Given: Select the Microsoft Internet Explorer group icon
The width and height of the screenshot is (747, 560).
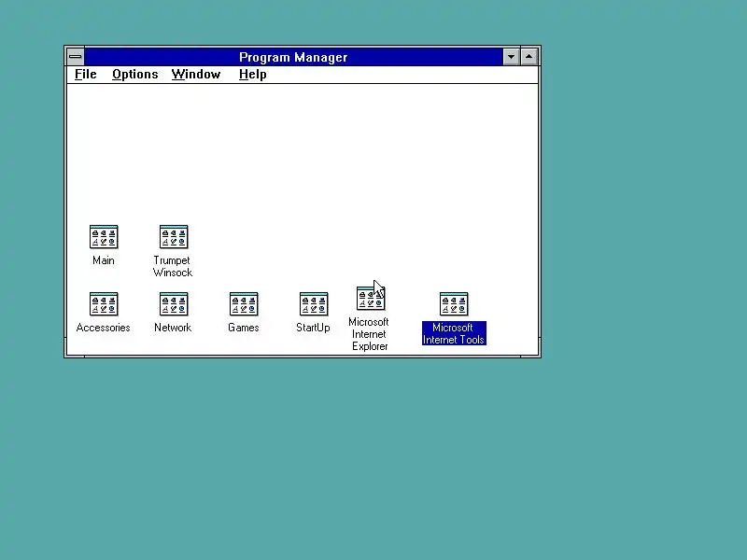Looking at the screenshot, I should coord(371,298).
